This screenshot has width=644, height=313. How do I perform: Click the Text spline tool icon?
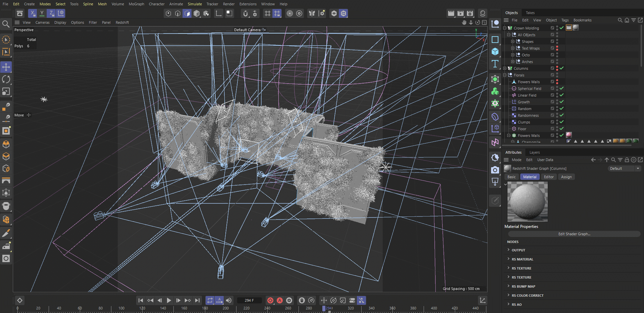coord(495,64)
